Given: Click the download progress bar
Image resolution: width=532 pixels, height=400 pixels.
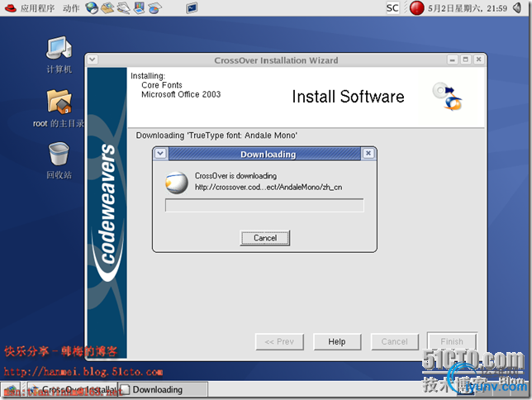Looking at the screenshot, I should pos(264,206).
